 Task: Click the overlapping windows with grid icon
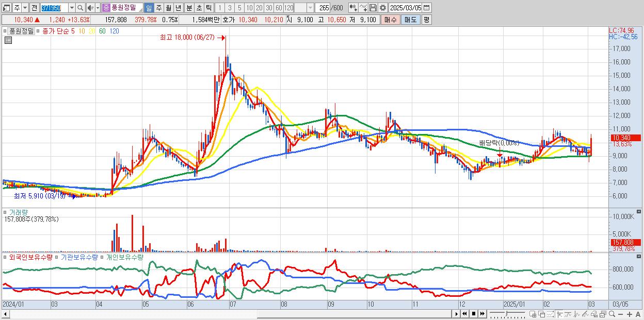[x=533, y=314]
